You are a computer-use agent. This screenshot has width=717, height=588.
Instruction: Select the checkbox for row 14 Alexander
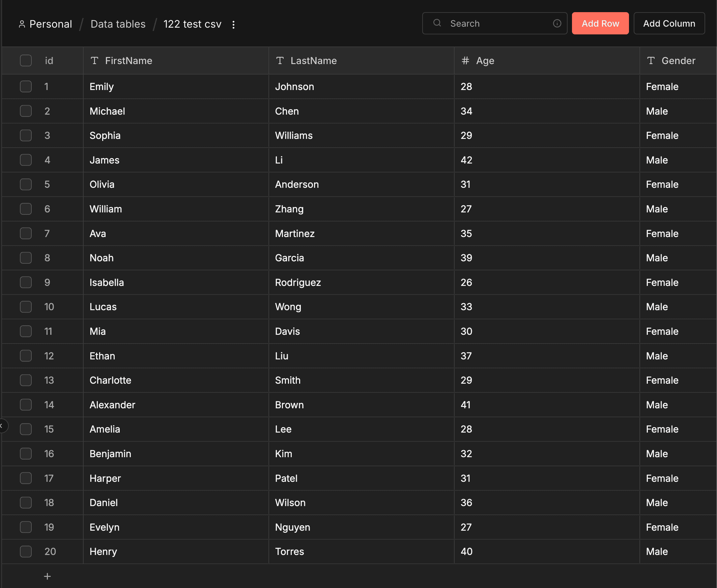coord(26,405)
